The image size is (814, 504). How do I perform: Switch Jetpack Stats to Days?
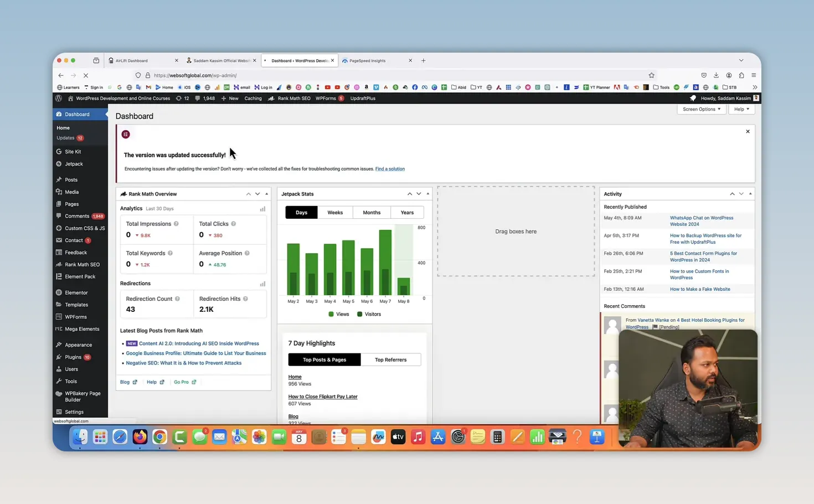coord(301,213)
